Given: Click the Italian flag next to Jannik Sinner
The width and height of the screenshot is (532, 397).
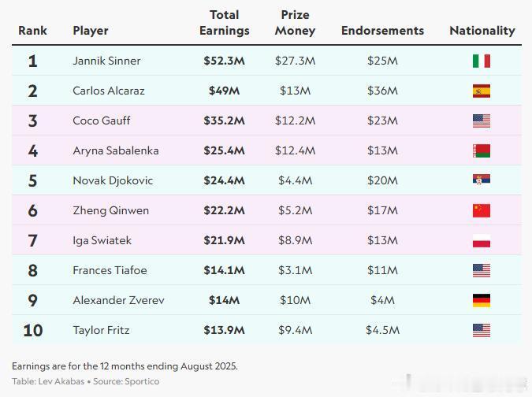Looking at the screenshot, I should tap(482, 61).
